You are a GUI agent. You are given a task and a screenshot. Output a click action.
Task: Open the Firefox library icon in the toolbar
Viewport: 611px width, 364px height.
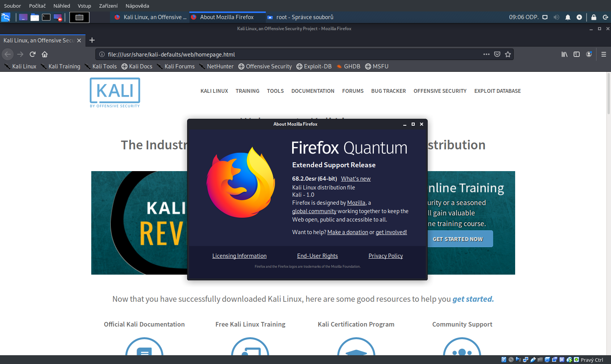[x=564, y=54]
